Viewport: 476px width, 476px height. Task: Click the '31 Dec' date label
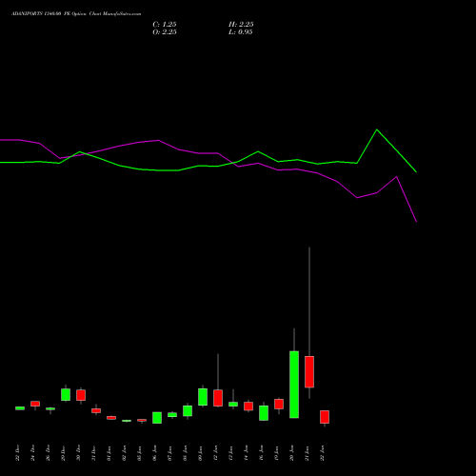(x=94, y=453)
